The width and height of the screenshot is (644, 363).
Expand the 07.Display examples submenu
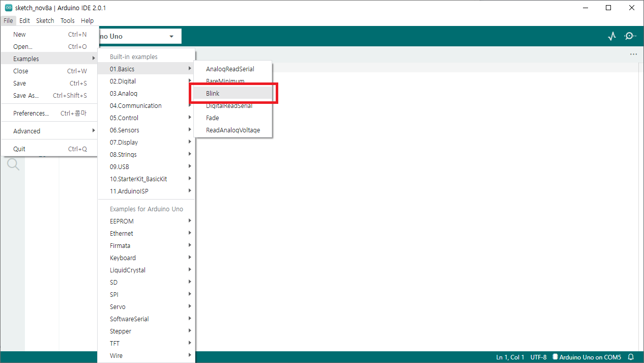[146, 143]
